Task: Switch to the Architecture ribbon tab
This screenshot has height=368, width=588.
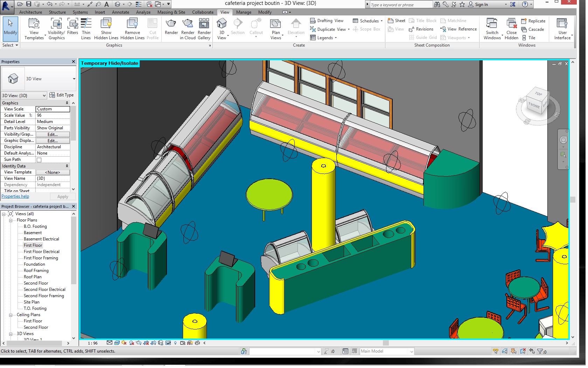Action: coord(30,12)
